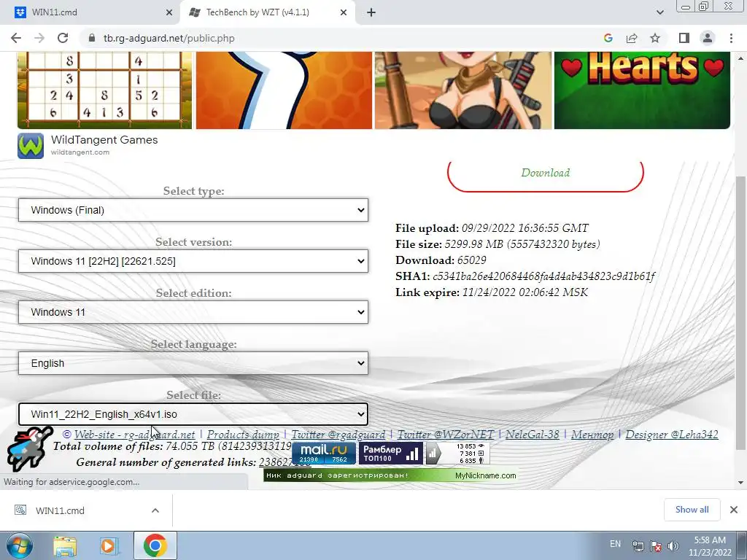Visit Twitter @WZorNET link
Image resolution: width=747 pixels, height=560 pixels.
(x=446, y=435)
